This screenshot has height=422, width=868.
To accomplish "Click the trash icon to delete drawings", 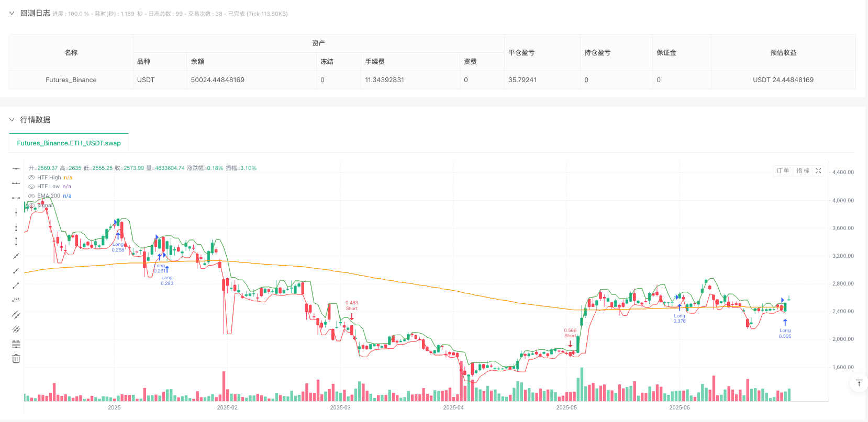I will click(x=16, y=358).
